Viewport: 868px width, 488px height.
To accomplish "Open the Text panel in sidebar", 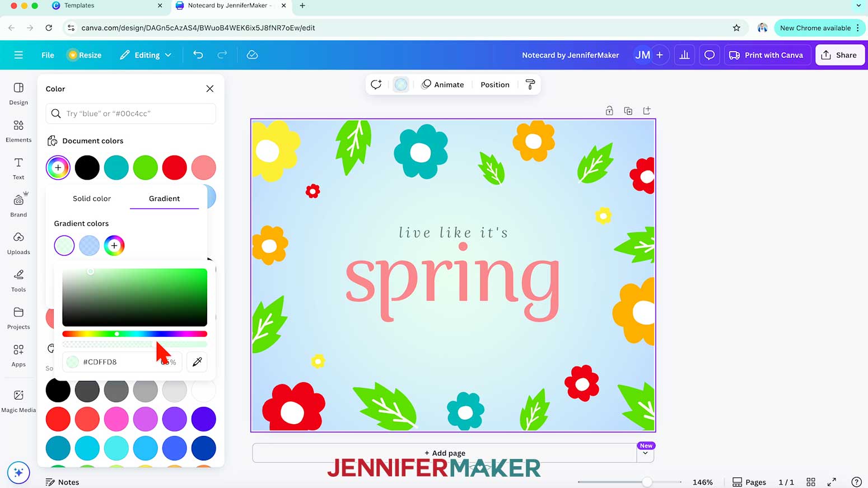I will [18, 168].
